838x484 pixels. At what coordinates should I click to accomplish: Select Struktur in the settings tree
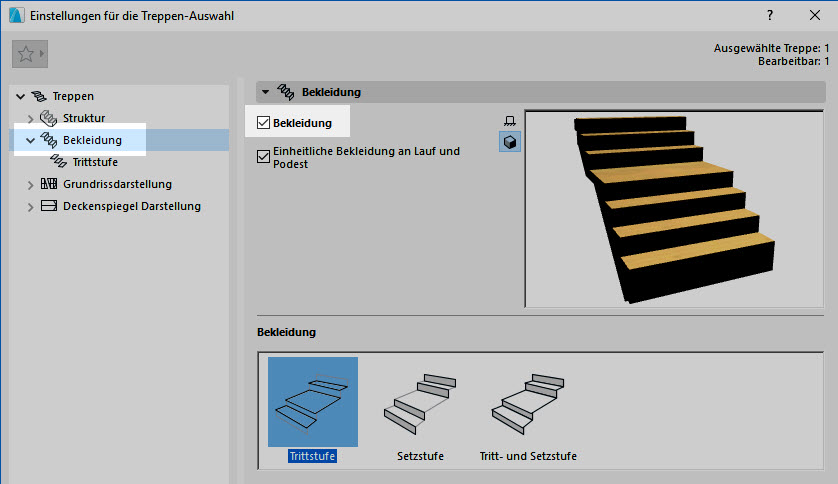coord(84,118)
